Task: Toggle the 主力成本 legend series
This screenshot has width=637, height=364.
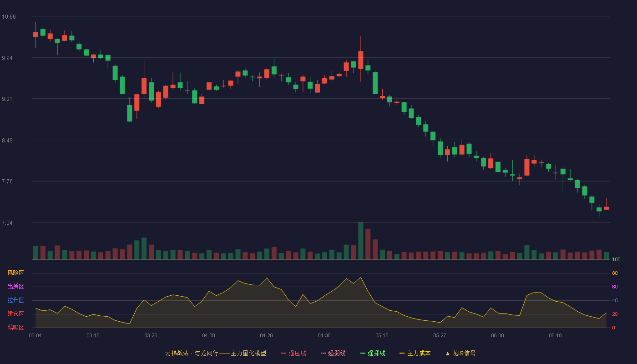Action: [x=415, y=353]
